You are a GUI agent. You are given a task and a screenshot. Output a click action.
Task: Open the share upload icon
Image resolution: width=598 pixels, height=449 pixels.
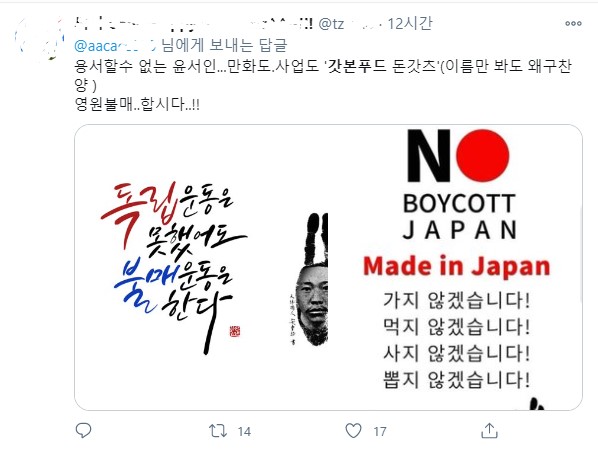pyautogui.click(x=489, y=431)
